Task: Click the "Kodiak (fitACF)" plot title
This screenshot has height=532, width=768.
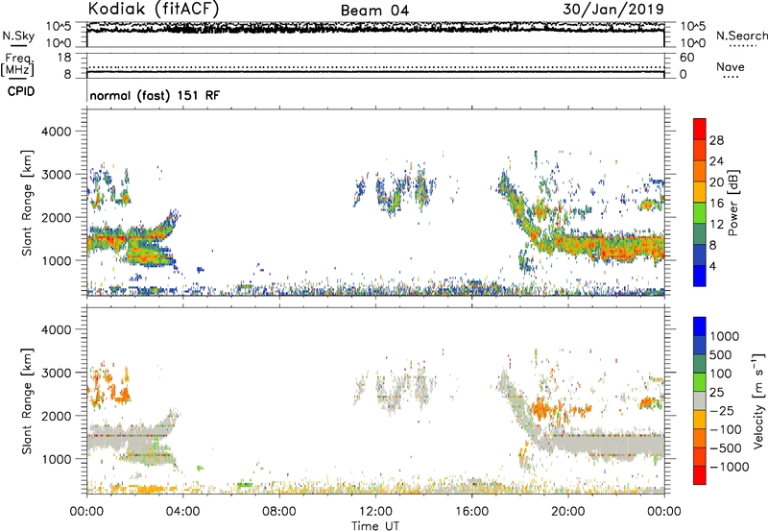Action: pyautogui.click(x=154, y=9)
